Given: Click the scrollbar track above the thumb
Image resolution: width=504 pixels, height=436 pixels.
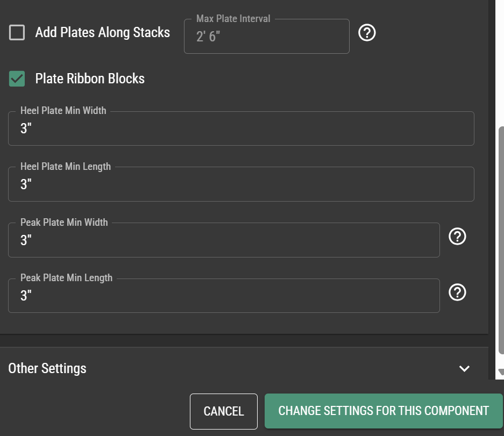Looking at the screenshot, I should point(501,65).
